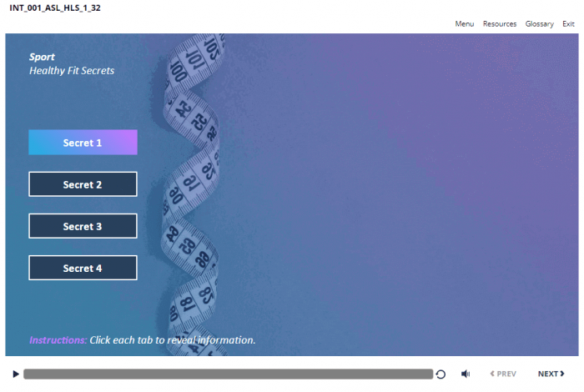Open the Menu in top navigation

(464, 24)
